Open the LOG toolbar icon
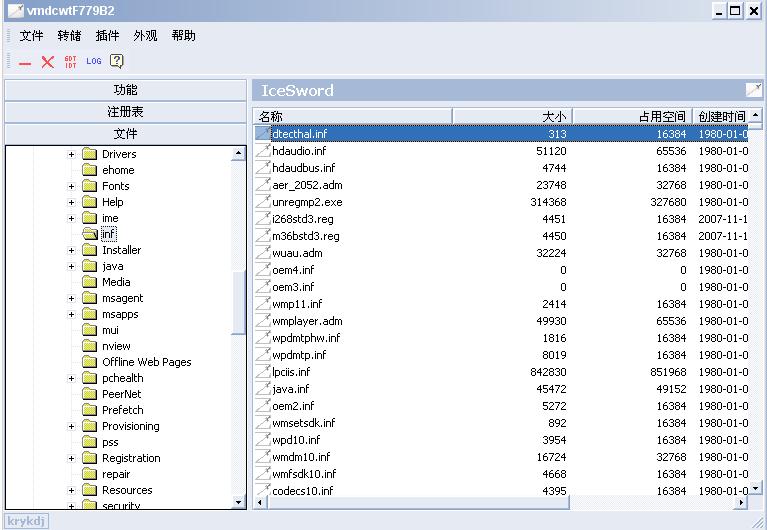Viewport: 767px width, 530px height. click(x=93, y=61)
